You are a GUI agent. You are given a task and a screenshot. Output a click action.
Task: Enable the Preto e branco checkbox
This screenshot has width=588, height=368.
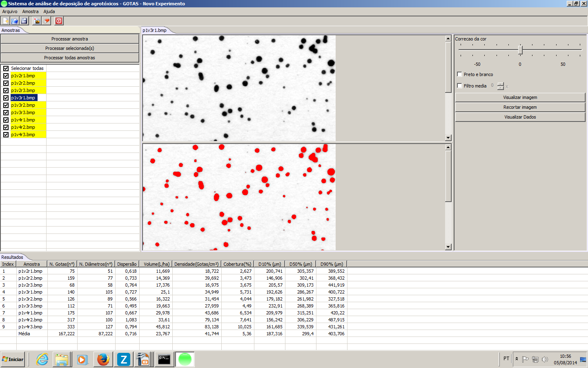point(460,74)
